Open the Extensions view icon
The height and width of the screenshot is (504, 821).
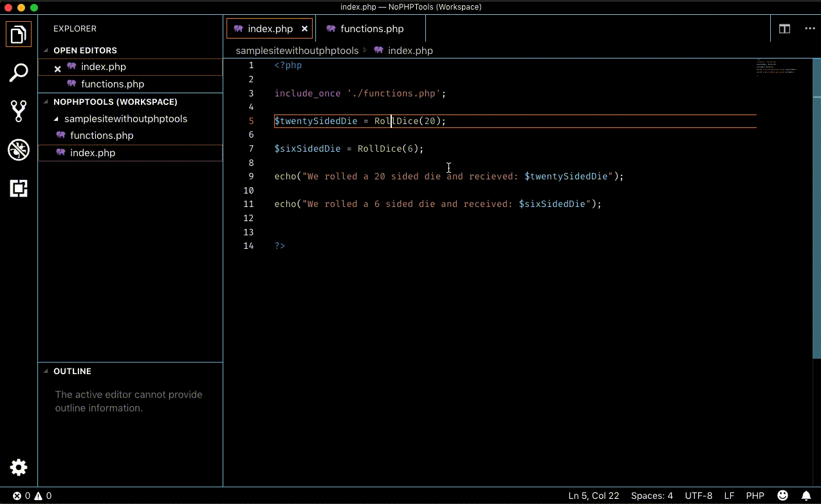19,188
